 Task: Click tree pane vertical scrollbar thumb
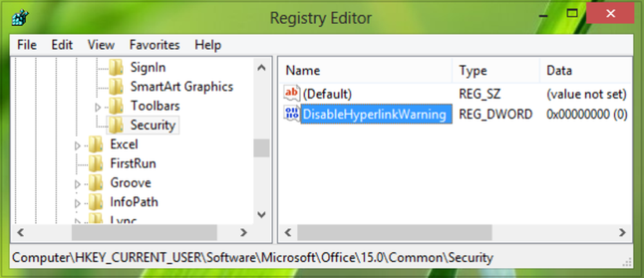click(x=261, y=148)
